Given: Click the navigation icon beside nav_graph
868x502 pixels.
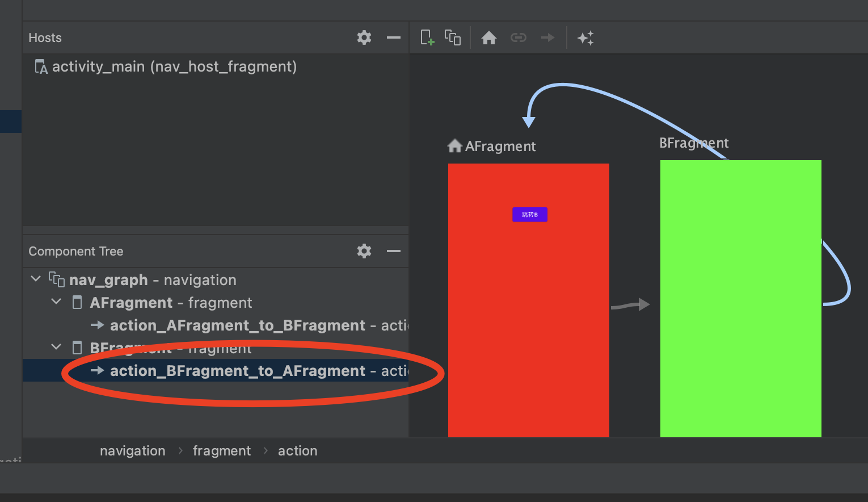Looking at the screenshot, I should pyautogui.click(x=56, y=279).
